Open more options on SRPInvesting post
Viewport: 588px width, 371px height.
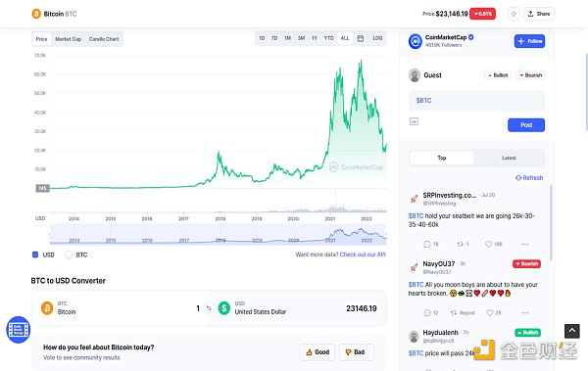525,244
